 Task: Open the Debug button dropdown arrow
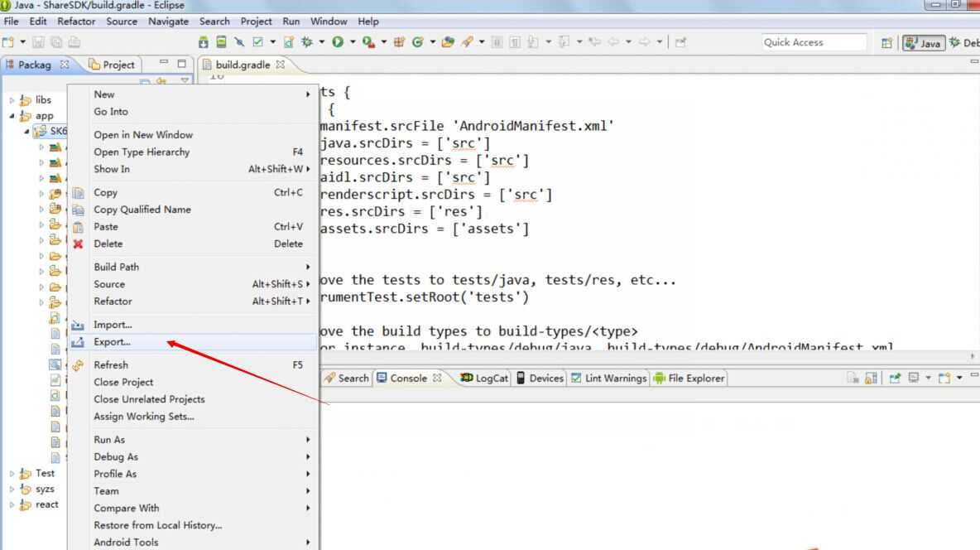coord(322,42)
